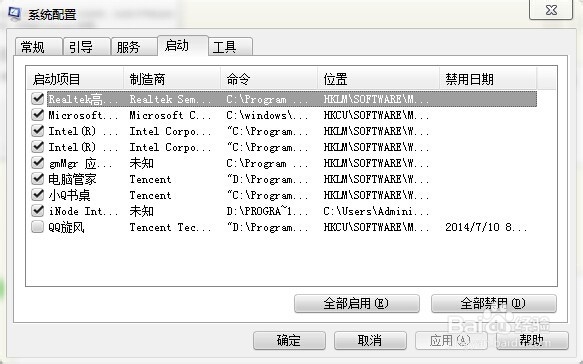Open the 工具 tab
The width and height of the screenshot is (583, 364).
click(x=231, y=47)
